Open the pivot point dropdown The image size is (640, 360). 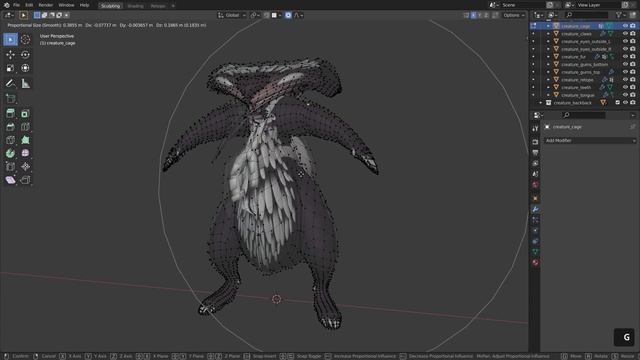click(x=255, y=15)
